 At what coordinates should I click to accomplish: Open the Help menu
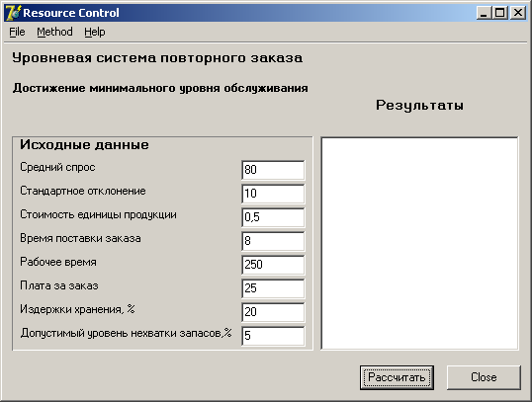(x=95, y=32)
